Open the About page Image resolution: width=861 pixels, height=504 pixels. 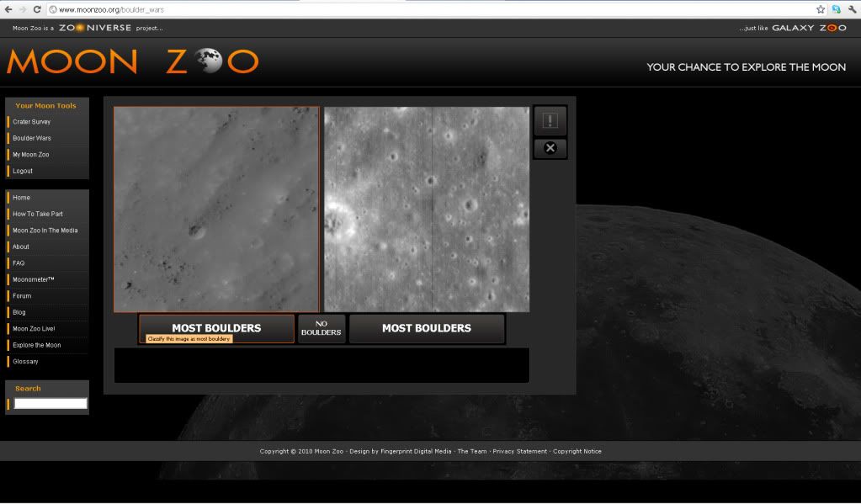pyautogui.click(x=21, y=247)
